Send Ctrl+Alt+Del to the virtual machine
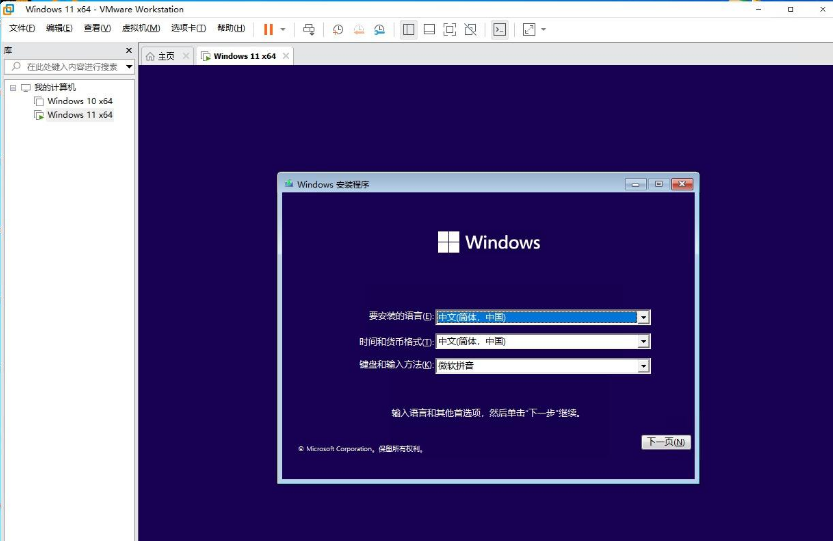The height and width of the screenshot is (541, 833). coord(309,29)
